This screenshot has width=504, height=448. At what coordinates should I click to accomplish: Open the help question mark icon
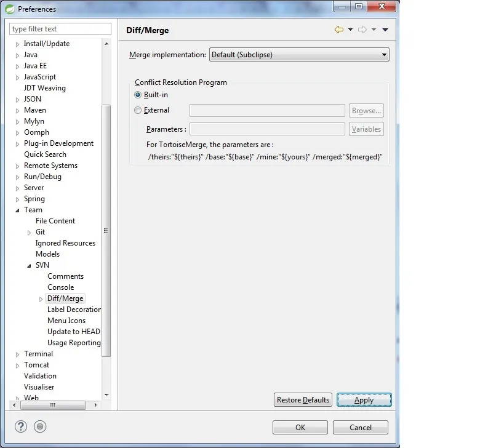click(x=21, y=427)
